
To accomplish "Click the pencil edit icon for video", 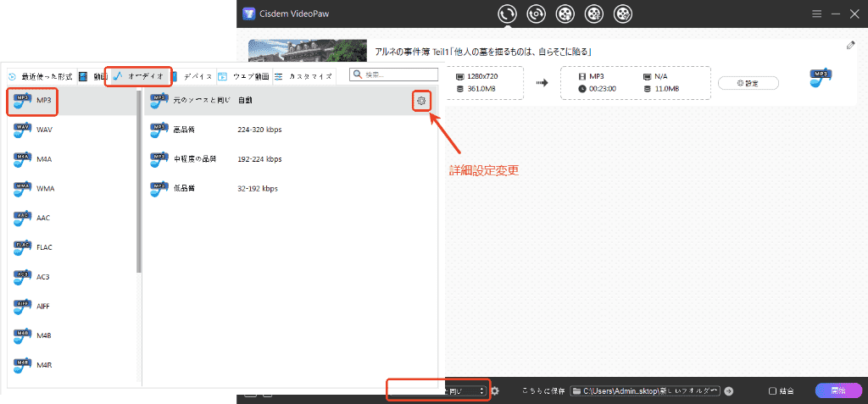I will click(x=851, y=46).
